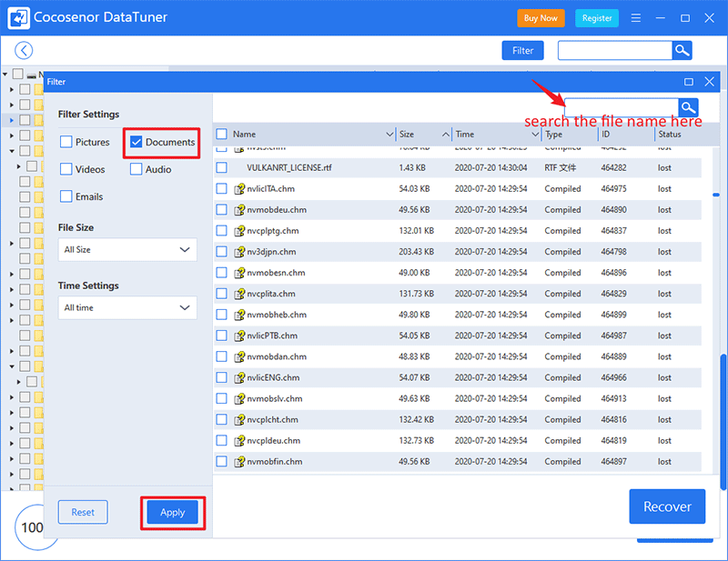Open the hamburger menu icon in title bar
This screenshot has height=561, width=728.
635,18
